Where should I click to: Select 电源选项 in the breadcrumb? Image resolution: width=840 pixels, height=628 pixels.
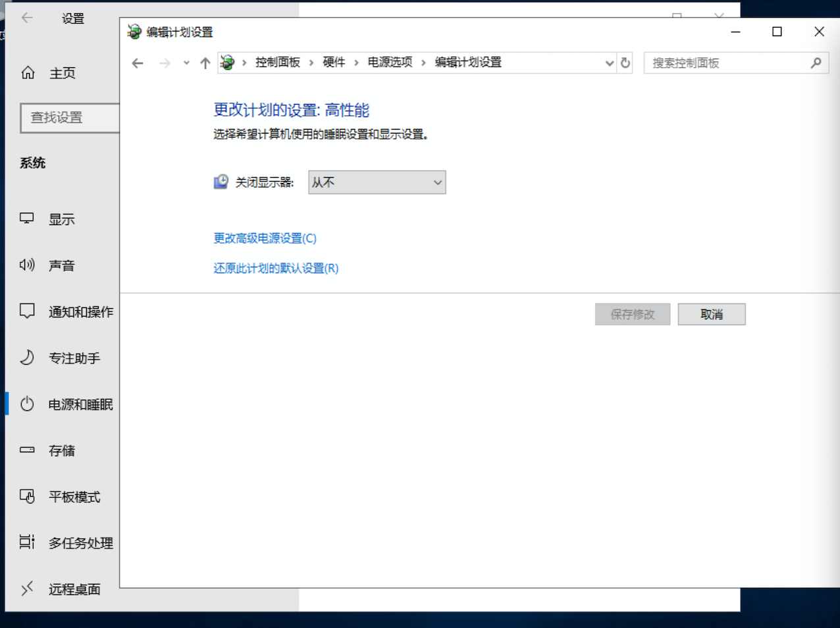[390, 63]
